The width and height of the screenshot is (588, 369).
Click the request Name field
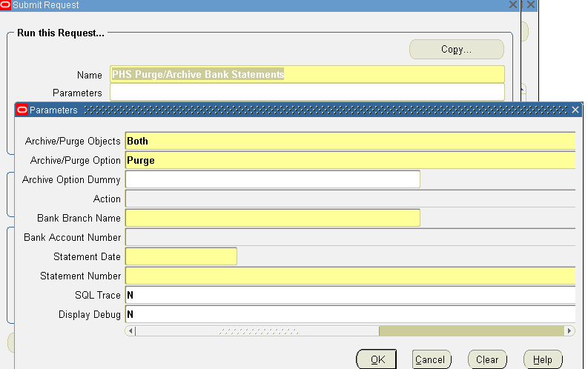coord(307,74)
